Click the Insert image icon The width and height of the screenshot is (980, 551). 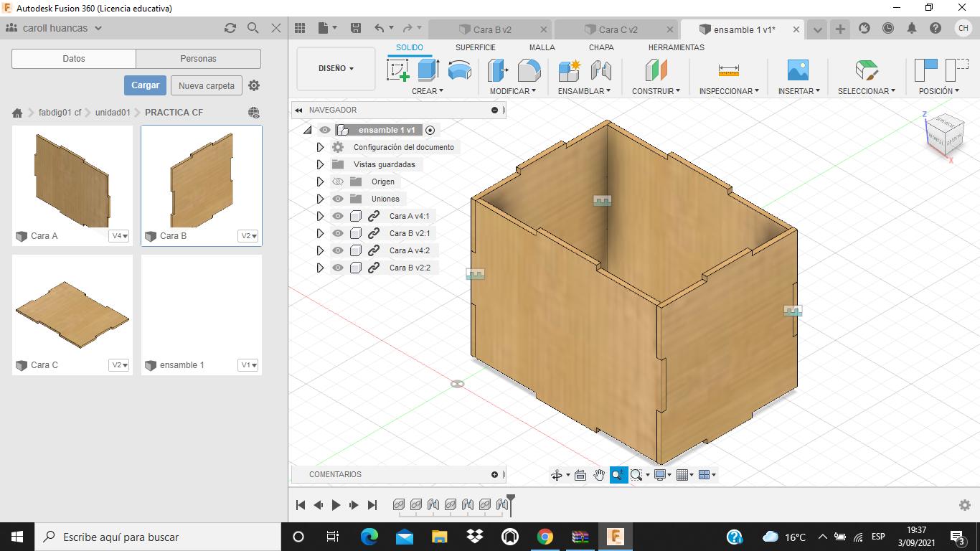[798, 70]
